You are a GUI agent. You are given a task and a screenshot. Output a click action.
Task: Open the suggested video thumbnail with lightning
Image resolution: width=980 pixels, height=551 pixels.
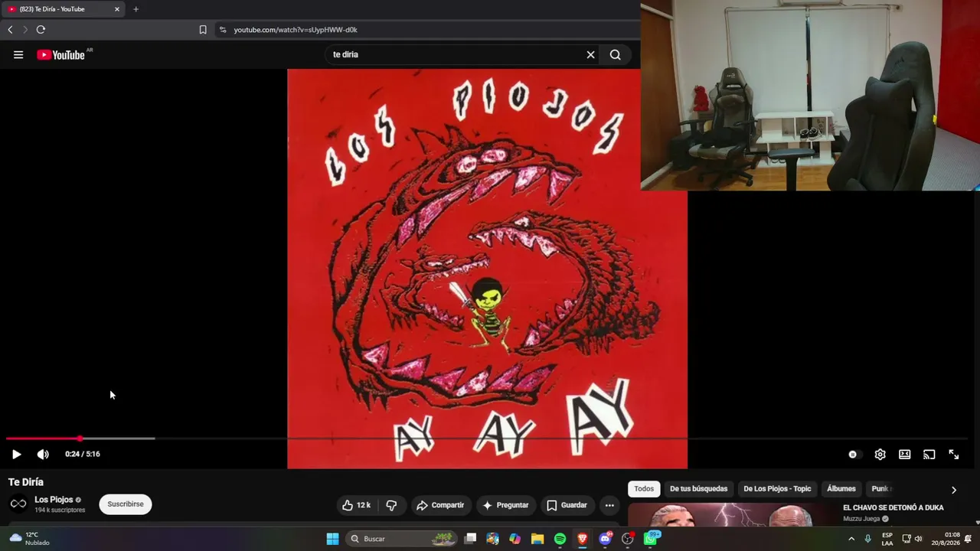730,515
